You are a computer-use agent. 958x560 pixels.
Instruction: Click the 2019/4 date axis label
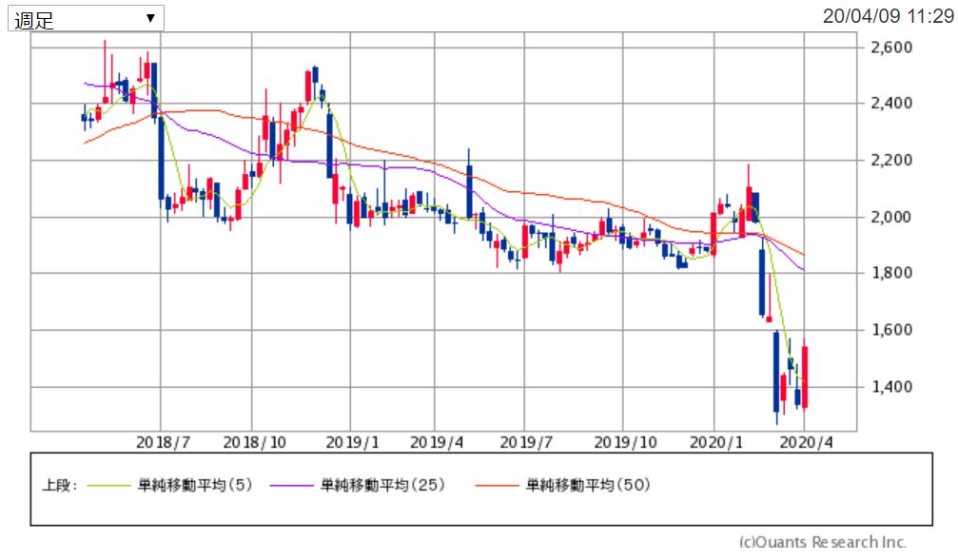437,443
